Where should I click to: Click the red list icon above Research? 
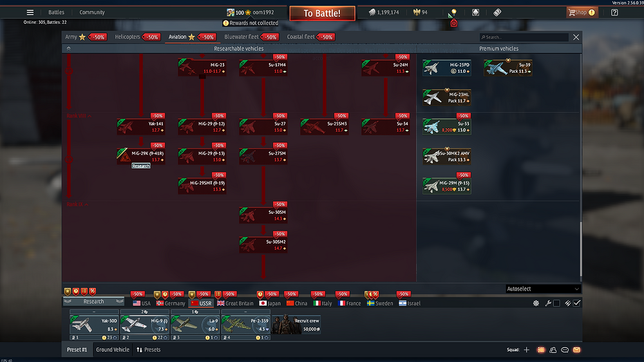pyautogui.click(x=84, y=291)
